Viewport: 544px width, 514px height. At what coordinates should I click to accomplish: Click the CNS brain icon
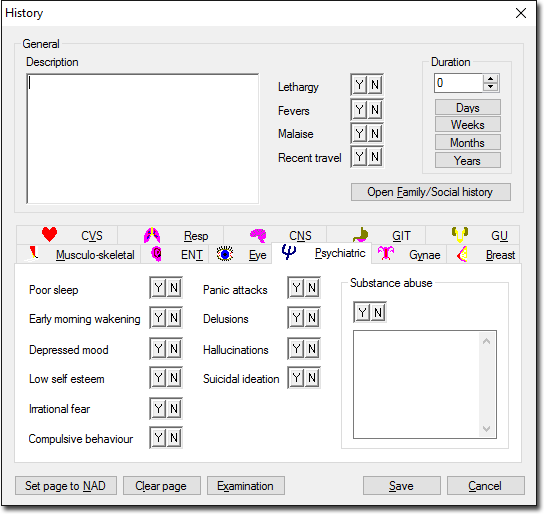(x=258, y=235)
